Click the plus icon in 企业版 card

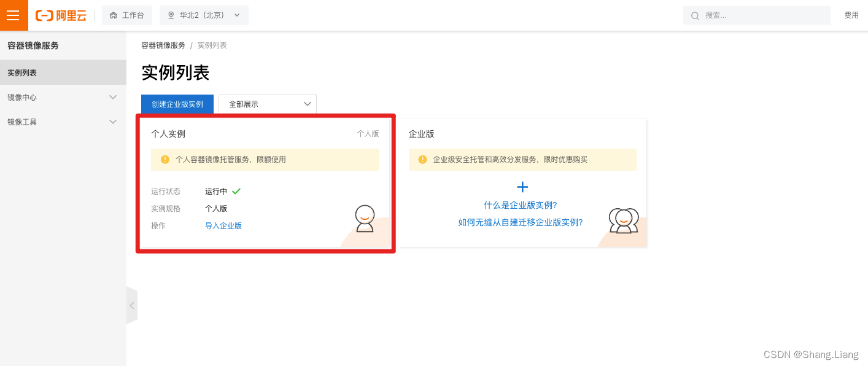[522, 187]
